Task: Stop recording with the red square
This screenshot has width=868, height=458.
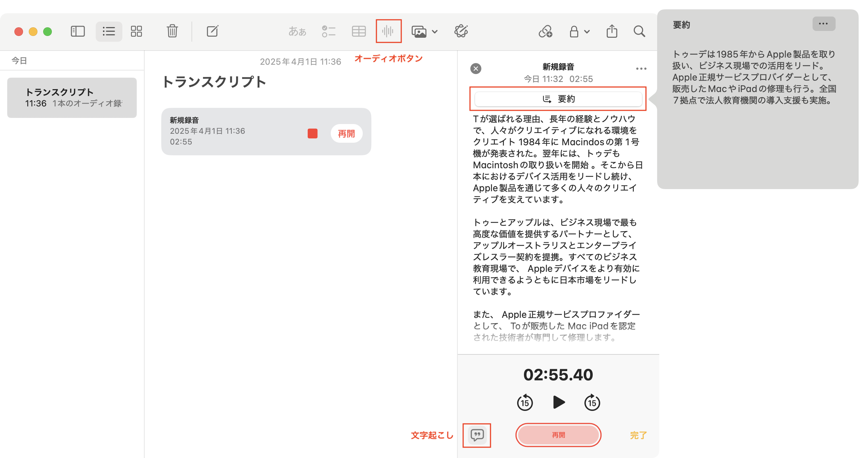Action: 313,133
